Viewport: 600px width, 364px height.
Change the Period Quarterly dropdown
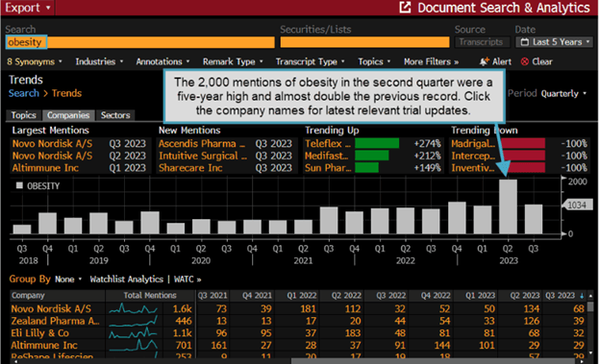[x=562, y=94]
